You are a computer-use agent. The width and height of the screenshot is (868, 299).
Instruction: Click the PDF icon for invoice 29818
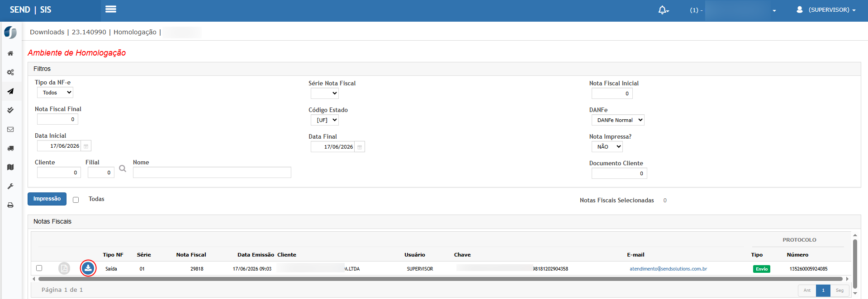pyautogui.click(x=64, y=268)
